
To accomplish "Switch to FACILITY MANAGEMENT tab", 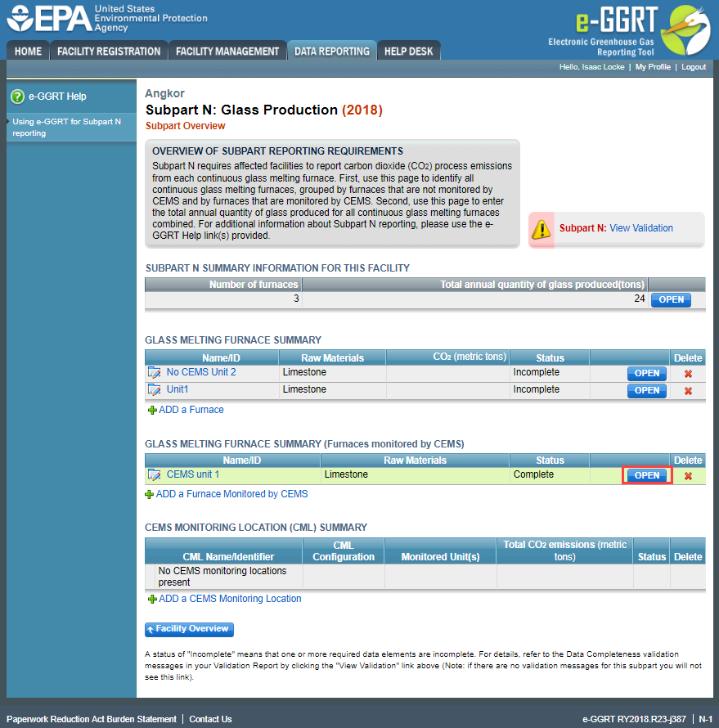I will [x=227, y=51].
